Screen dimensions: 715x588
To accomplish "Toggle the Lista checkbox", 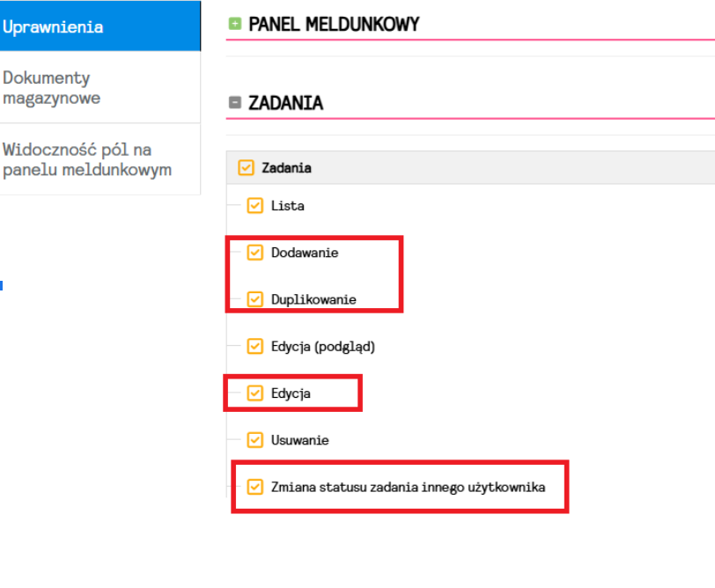I will tap(255, 206).
